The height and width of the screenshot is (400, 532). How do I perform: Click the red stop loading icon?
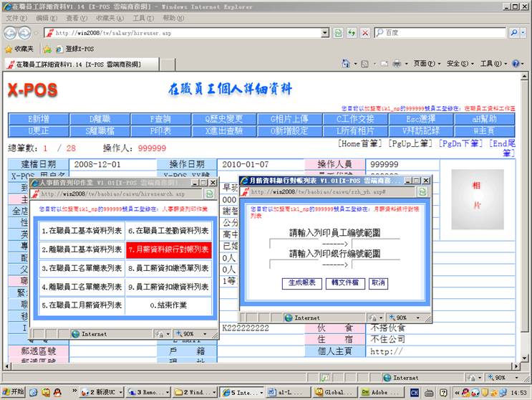tap(365, 33)
